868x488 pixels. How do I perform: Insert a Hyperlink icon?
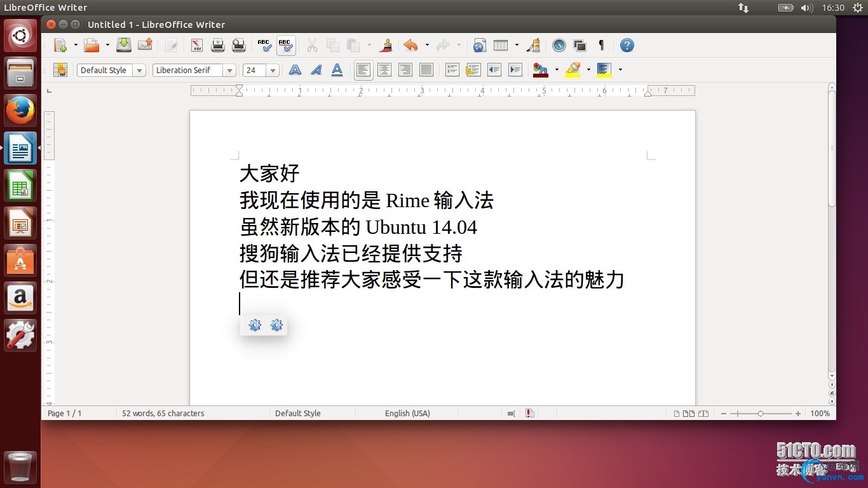[480, 45]
